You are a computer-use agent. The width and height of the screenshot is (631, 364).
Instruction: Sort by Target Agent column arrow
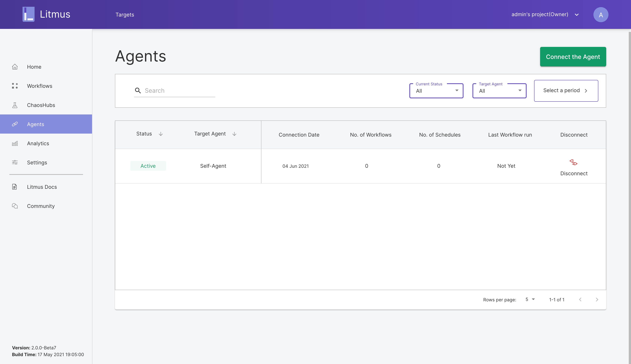point(234,134)
